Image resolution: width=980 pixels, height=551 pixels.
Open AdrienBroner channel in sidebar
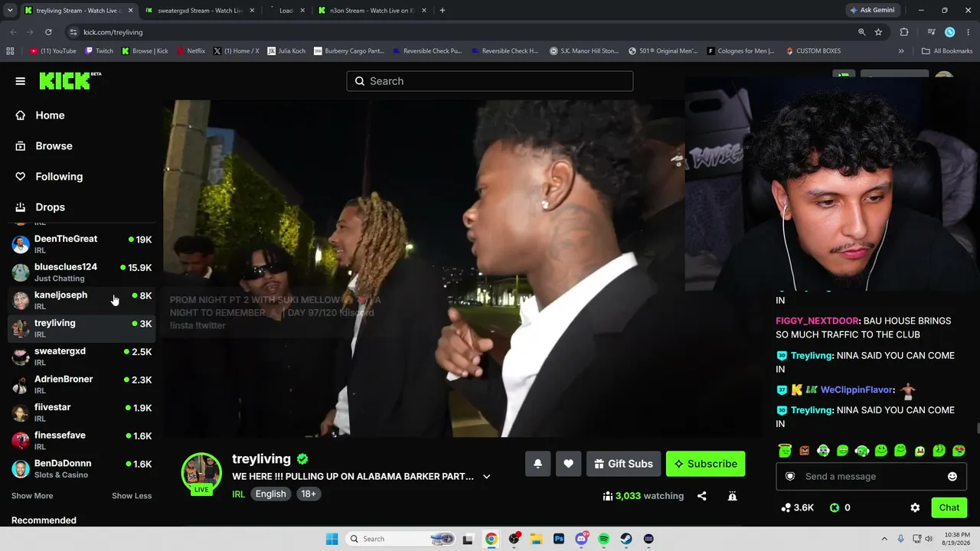81,384
